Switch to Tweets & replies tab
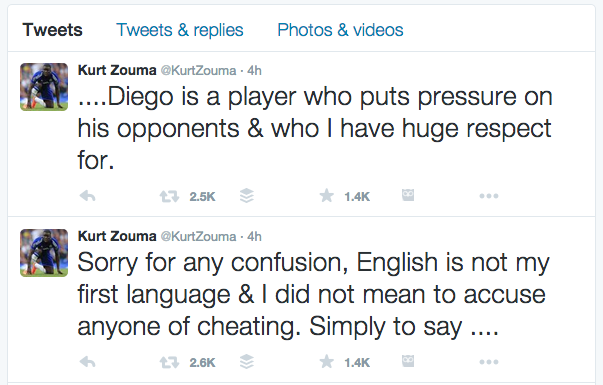 pyautogui.click(x=180, y=30)
